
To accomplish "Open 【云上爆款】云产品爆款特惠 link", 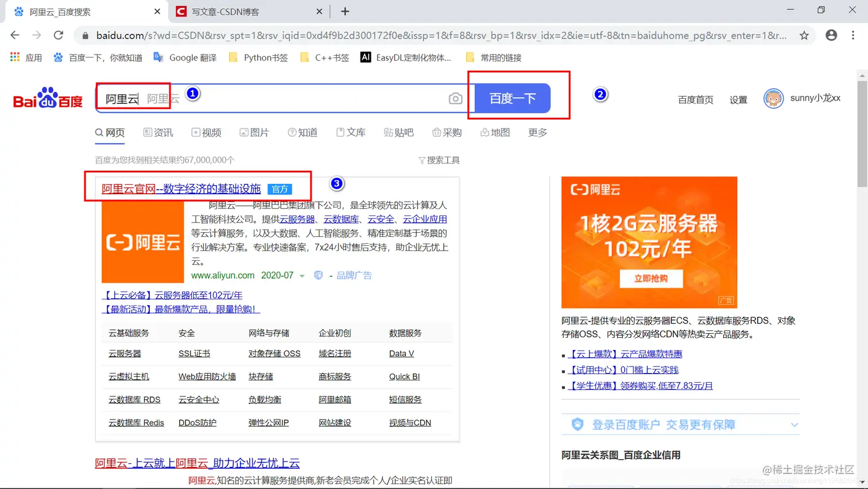I will [625, 354].
